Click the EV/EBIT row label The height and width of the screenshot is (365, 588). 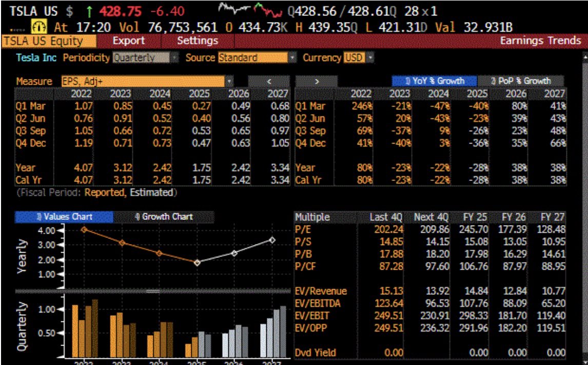pyautogui.click(x=311, y=316)
